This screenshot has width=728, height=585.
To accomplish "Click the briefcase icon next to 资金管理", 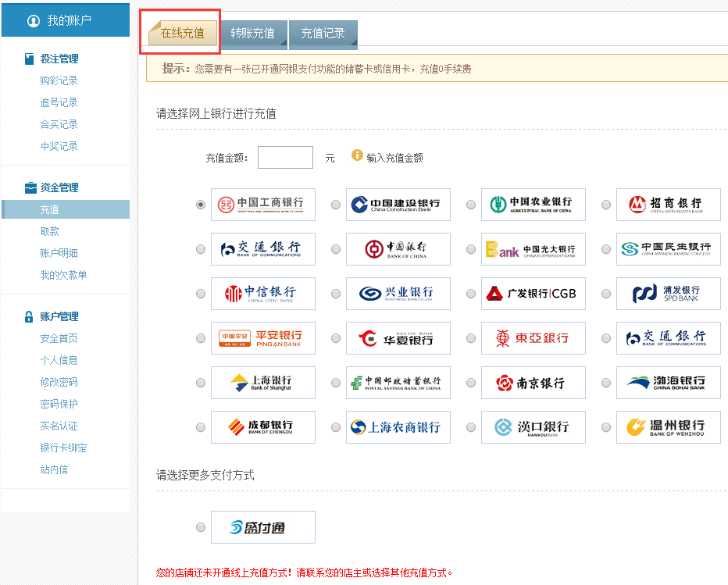I will (x=30, y=187).
